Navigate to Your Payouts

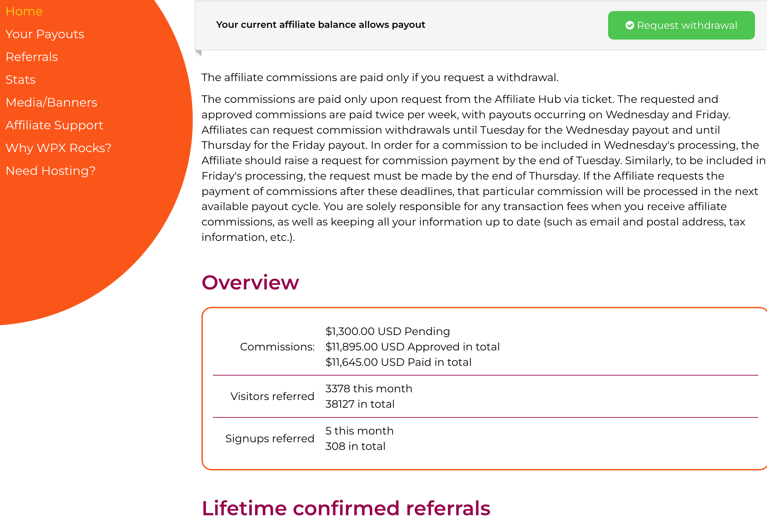point(45,34)
